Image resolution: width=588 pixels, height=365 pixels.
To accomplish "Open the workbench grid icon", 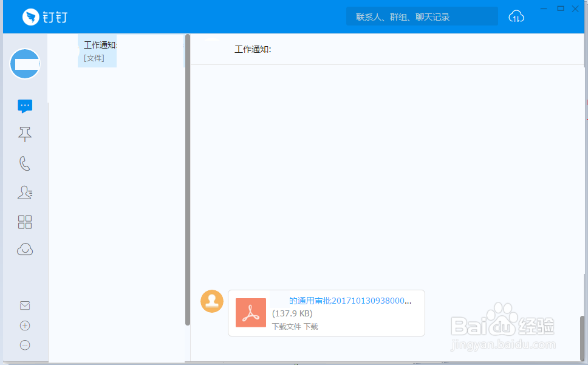I will pos(25,222).
